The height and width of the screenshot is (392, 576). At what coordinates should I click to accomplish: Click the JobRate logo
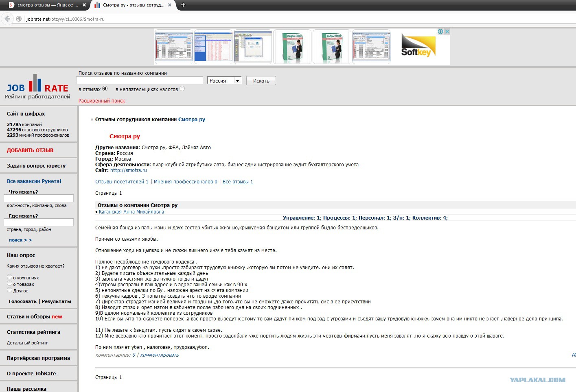point(37,86)
